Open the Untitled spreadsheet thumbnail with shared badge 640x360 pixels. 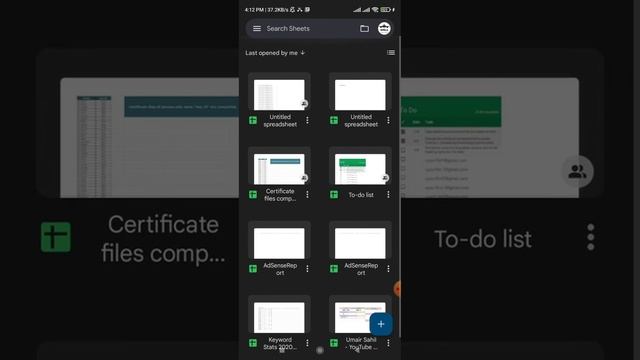[279, 95]
